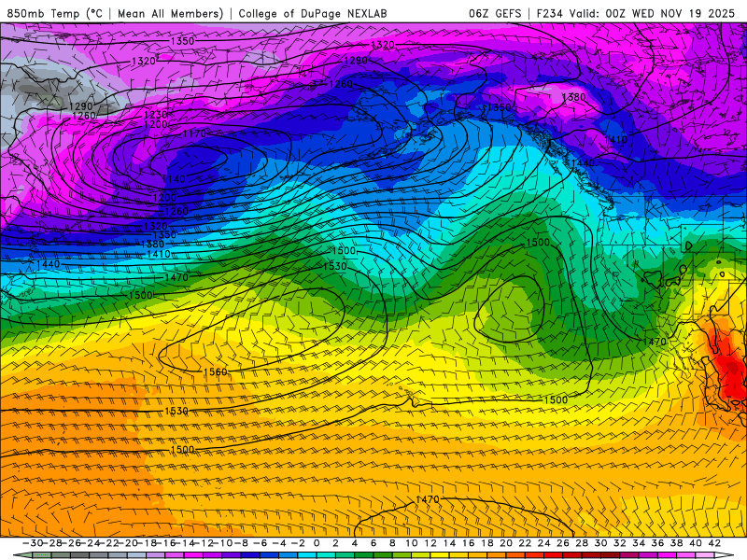Viewport: 747px width, 560px height.
Task: Click the 32 legend scale value
Action: (x=620, y=543)
